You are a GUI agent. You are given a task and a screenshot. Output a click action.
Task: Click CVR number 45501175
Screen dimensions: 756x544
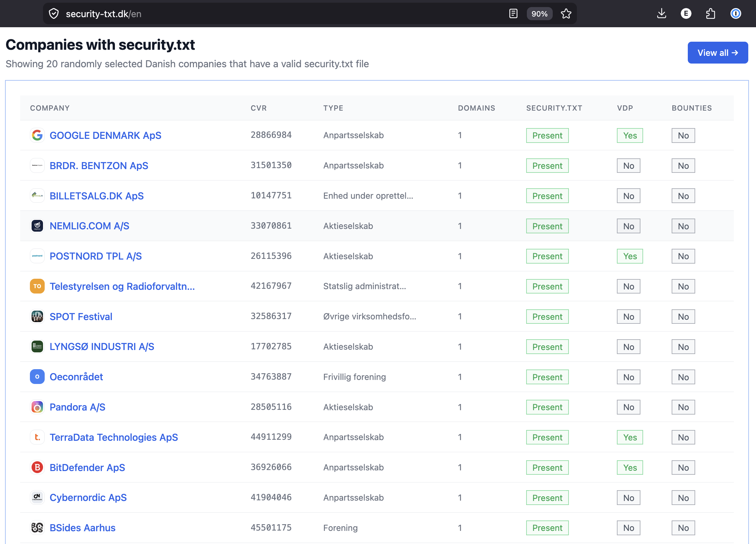tap(271, 528)
